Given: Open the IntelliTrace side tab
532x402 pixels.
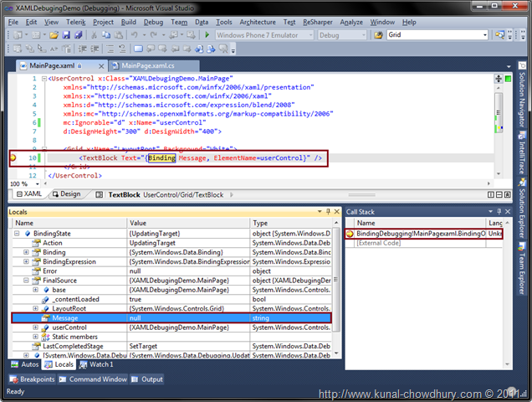Looking at the screenshot, I should pyautogui.click(x=522, y=153).
